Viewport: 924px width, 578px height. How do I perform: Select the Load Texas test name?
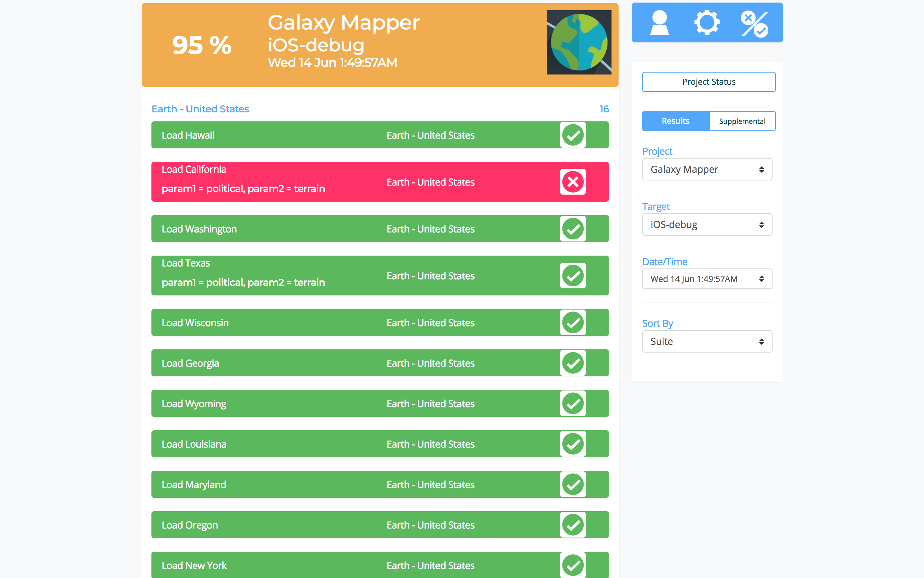(x=186, y=263)
